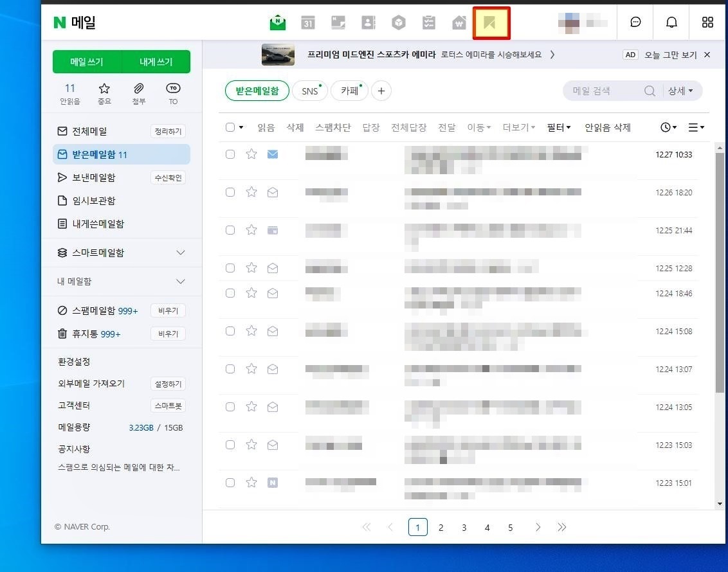This screenshot has width=728, height=572.
Task: Open the chat talk bubble icon
Action: (635, 22)
